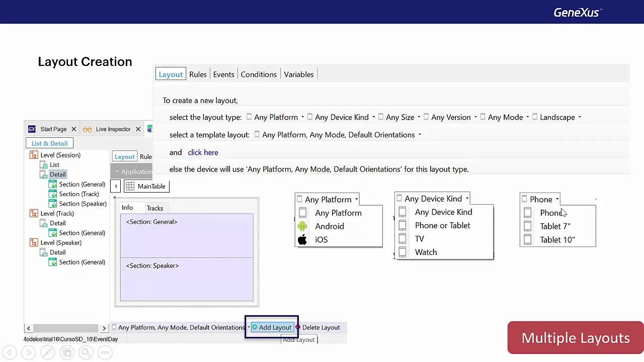Open the Any Mode dropdown
The width and height of the screenshot is (644, 362).
click(505, 117)
